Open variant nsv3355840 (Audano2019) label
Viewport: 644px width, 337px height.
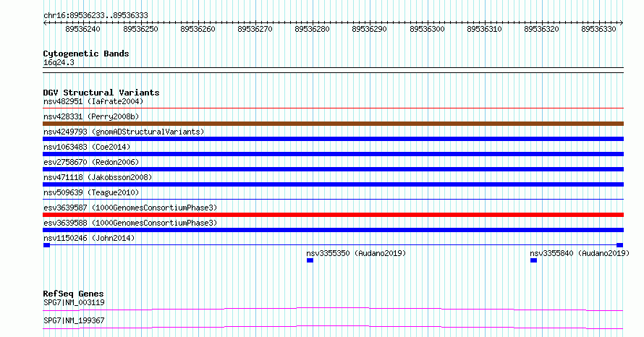pyautogui.click(x=580, y=253)
